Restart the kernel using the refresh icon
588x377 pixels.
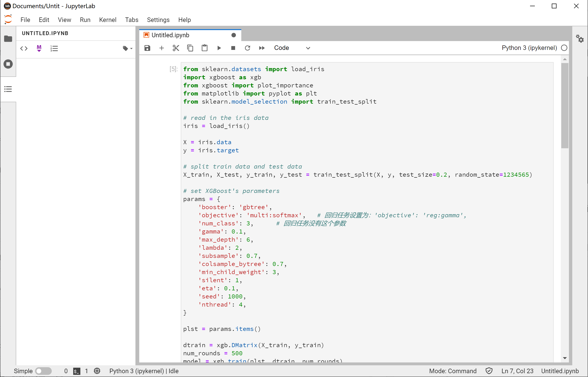point(248,48)
